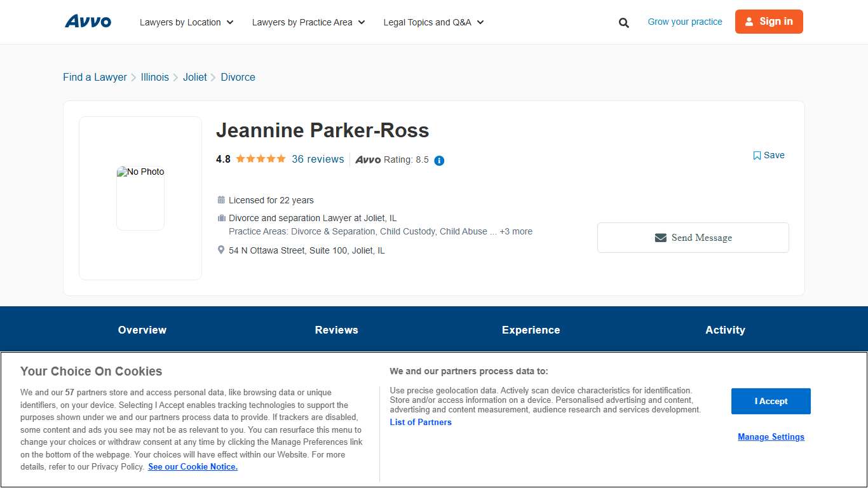Click the briefcase icon near the lawyer title
The height and width of the screenshot is (488, 868).
tap(220, 217)
